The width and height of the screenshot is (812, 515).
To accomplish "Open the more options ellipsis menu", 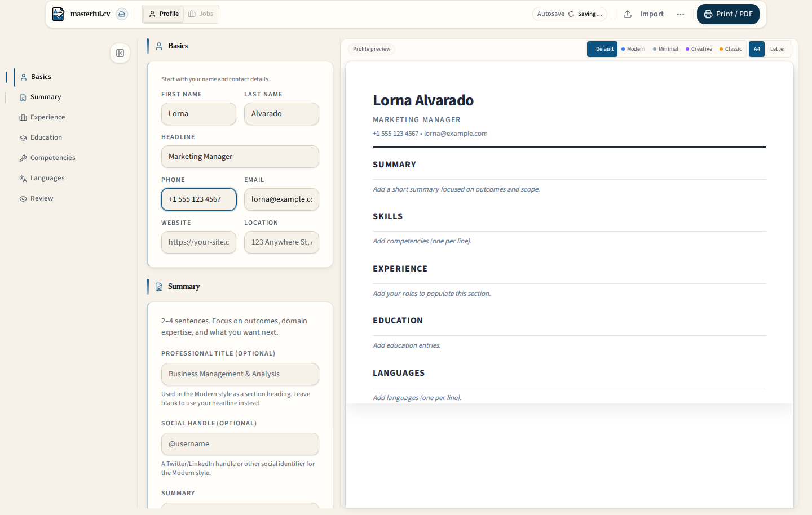I will coord(681,14).
